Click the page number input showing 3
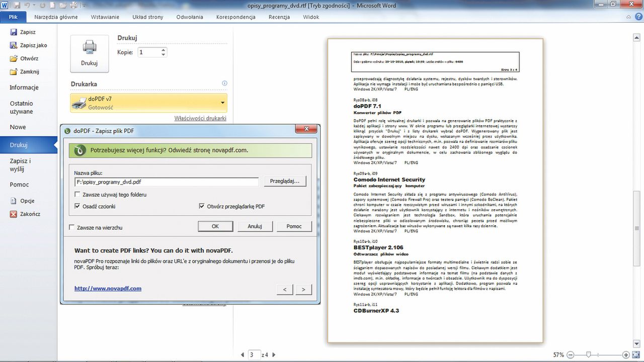The height and width of the screenshot is (362, 644). click(x=254, y=354)
